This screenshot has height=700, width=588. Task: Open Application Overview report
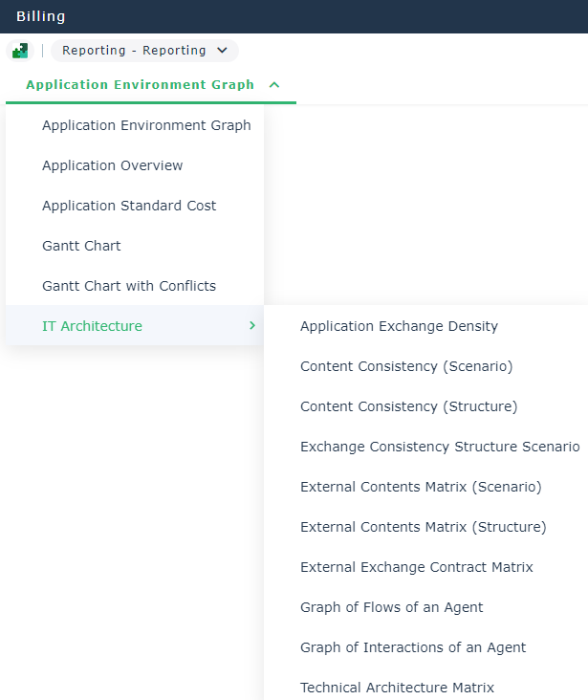[113, 165]
